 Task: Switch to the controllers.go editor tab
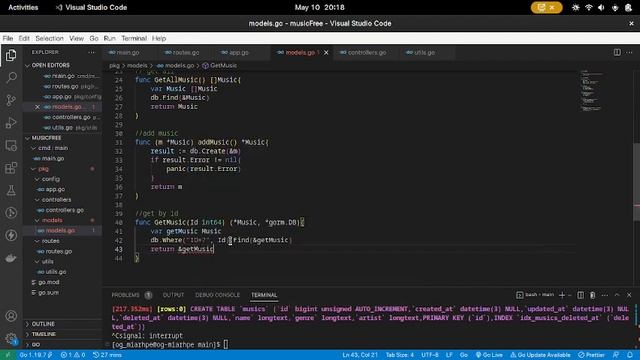tap(367, 53)
